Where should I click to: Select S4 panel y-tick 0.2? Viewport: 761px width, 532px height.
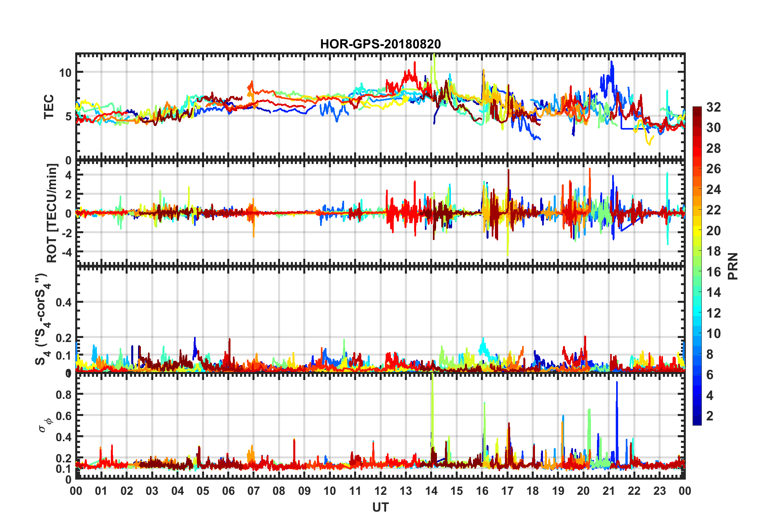click(64, 338)
